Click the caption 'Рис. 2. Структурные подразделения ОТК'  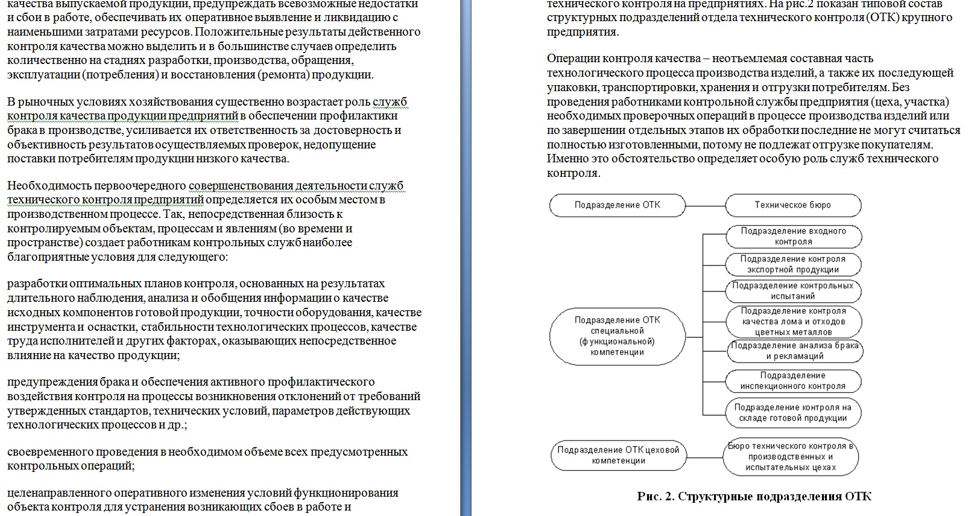(x=754, y=497)
